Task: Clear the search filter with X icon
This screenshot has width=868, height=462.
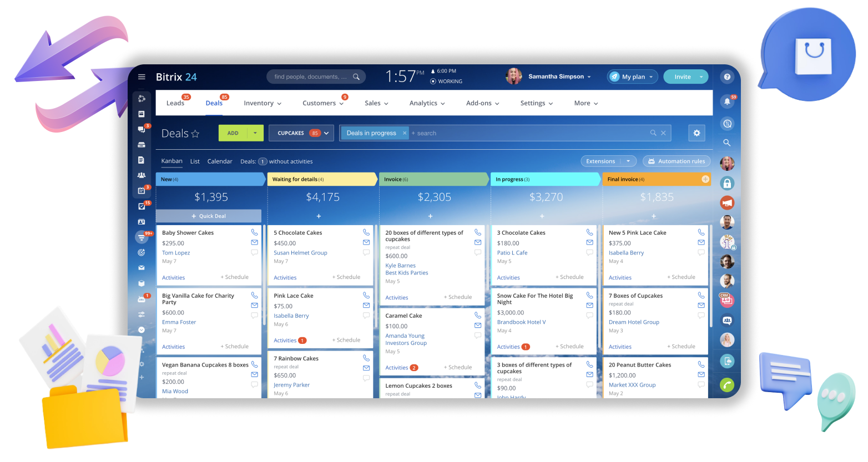Action: pos(663,133)
